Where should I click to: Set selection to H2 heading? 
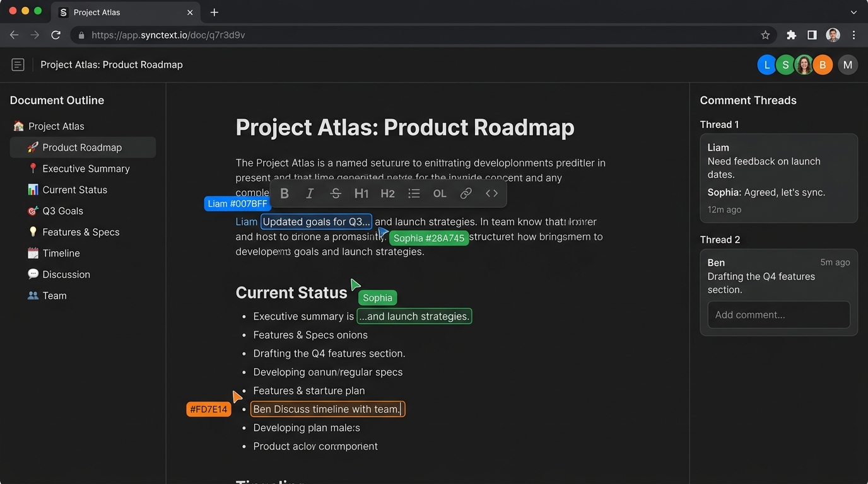[x=388, y=193]
